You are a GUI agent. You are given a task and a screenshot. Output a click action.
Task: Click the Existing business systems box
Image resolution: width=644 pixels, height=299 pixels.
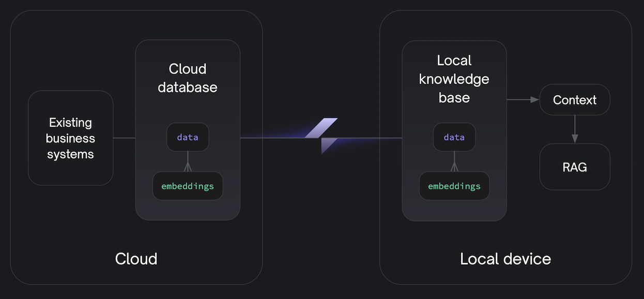click(70, 138)
